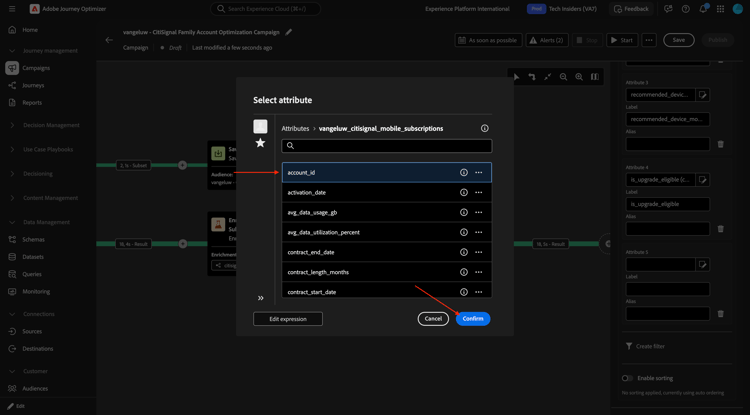Collapse the Connections section

[13, 314]
